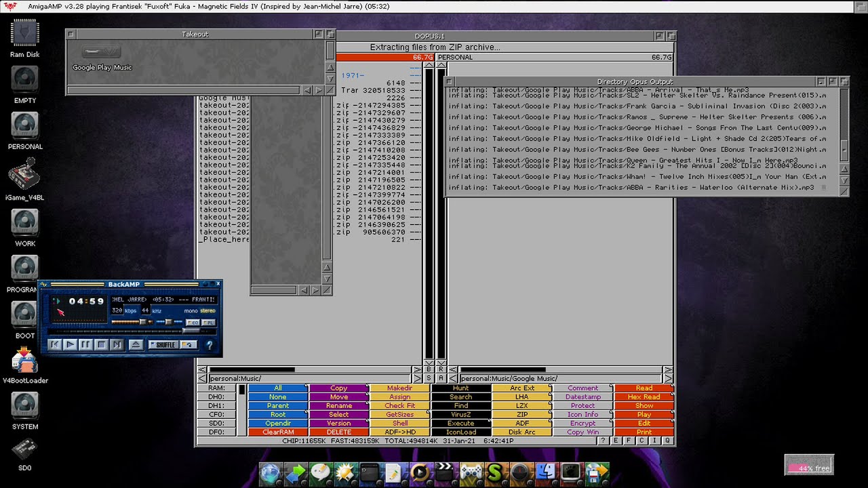Click the BackAMP balance slider

[x=169, y=322]
